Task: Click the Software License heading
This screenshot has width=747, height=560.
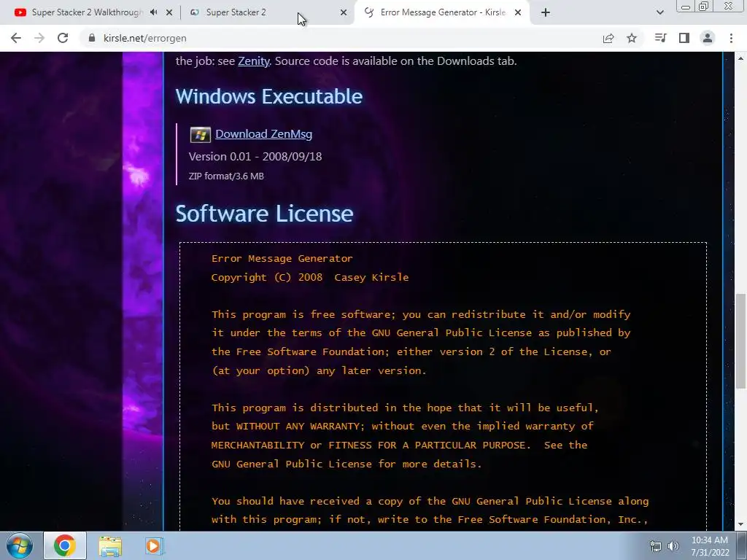Action: tap(264, 214)
